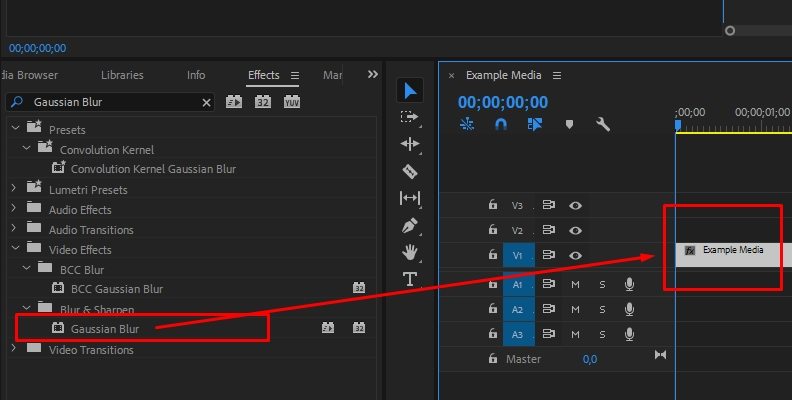Clear the Gaussian Blur search text
The height and width of the screenshot is (400, 792).
click(x=206, y=103)
